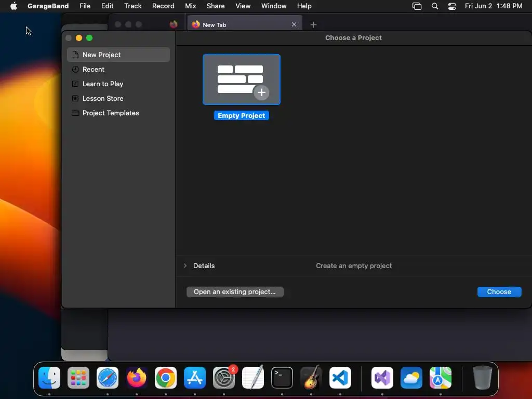The height and width of the screenshot is (399, 532).
Task: Open System Settings from the Dock
Action: click(x=224, y=378)
